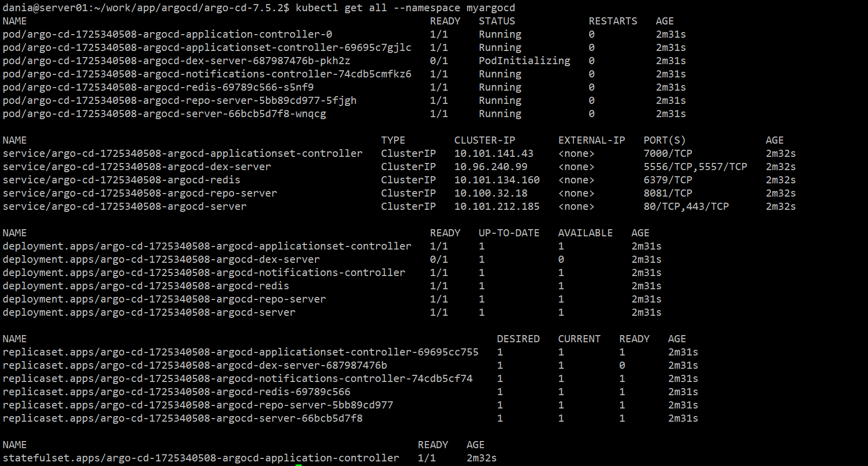Click the UP-TO-DATE column header
Image resolution: width=868 pixels, height=466 pixels.
point(509,233)
